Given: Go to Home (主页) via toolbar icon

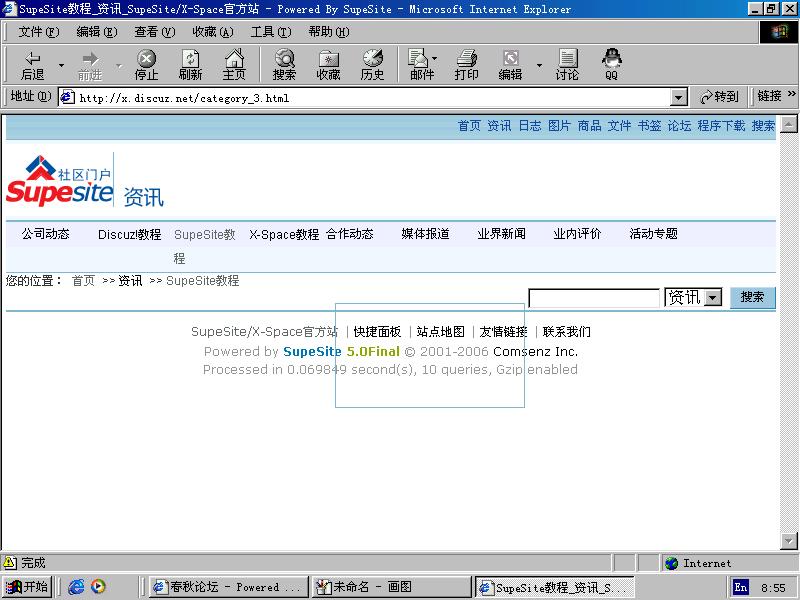Looking at the screenshot, I should pos(234,64).
